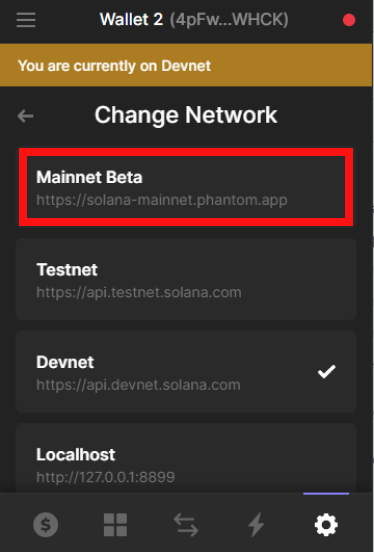Click the api.testnet.solana.com URL

coord(139,292)
